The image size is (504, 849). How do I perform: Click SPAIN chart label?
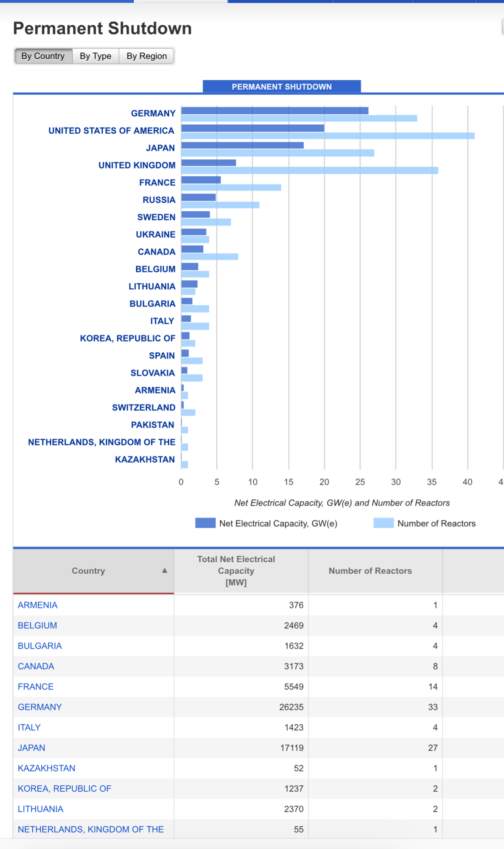[162, 356]
